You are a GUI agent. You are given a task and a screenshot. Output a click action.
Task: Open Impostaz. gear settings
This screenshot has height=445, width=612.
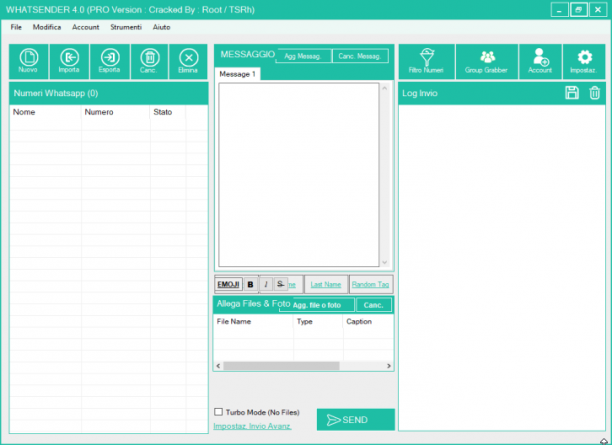coord(584,62)
